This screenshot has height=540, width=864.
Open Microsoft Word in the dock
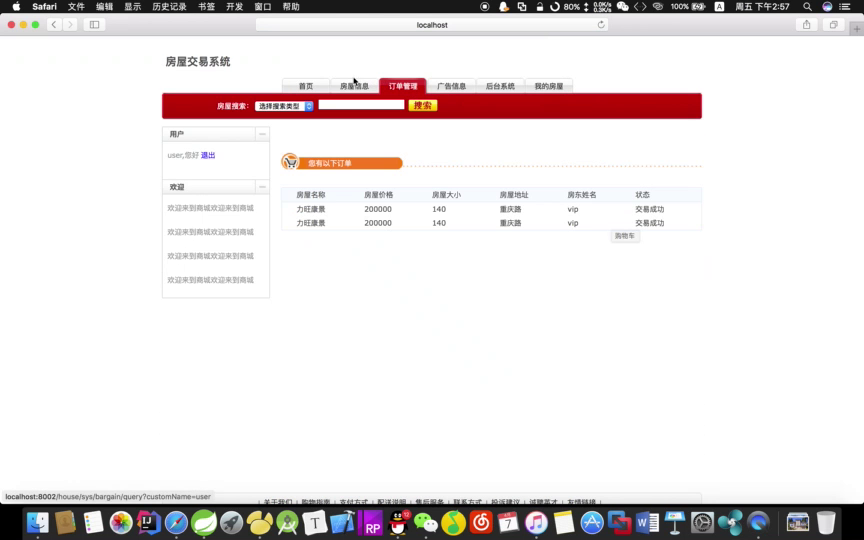(x=647, y=522)
